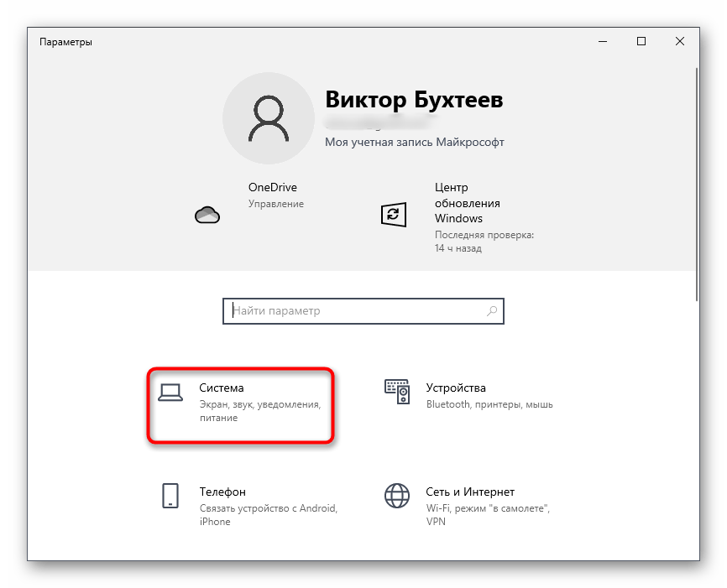
Task: Open Центр обновления Windows text
Action: click(467, 203)
